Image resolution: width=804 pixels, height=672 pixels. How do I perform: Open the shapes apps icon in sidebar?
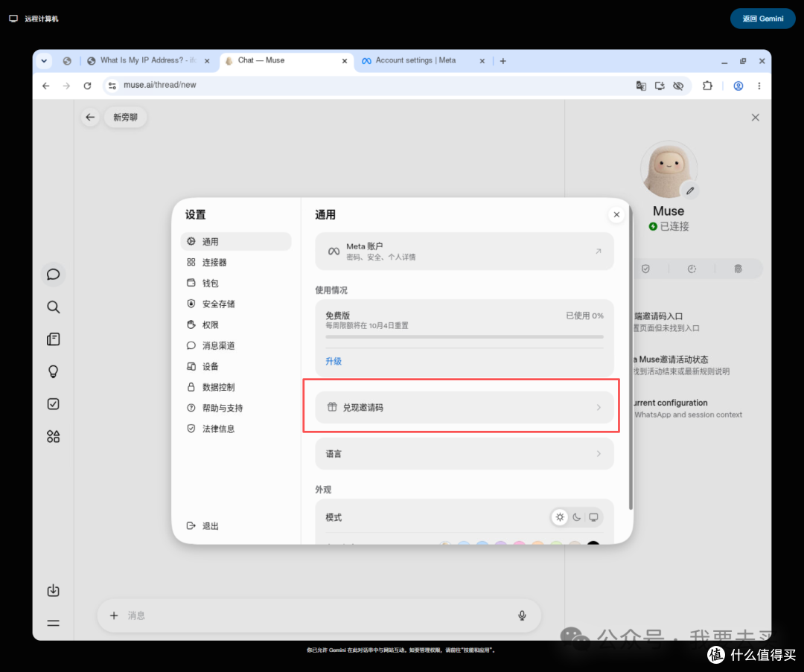point(54,436)
